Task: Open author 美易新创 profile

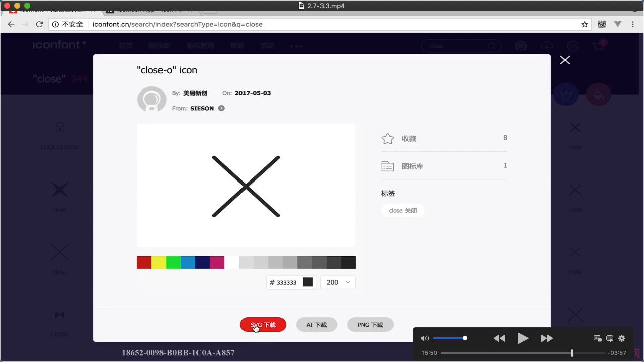Action: pos(195,93)
